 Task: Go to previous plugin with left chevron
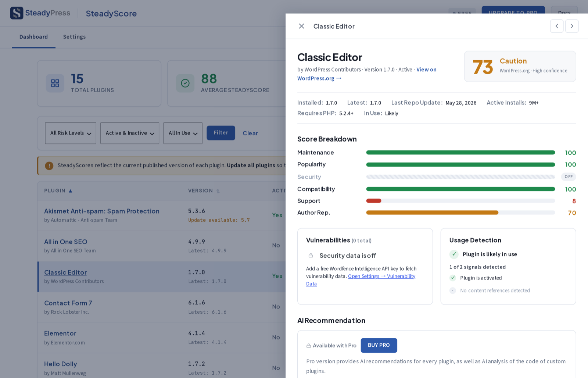coord(557,26)
